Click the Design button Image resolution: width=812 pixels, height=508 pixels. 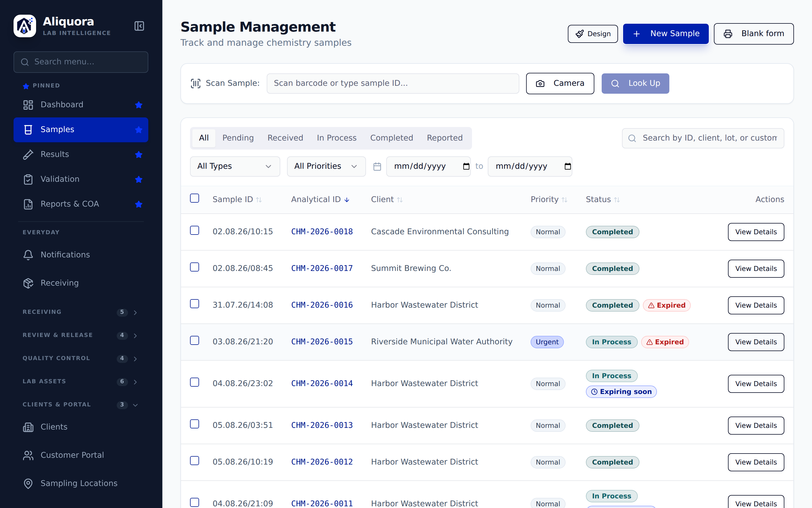click(x=593, y=34)
